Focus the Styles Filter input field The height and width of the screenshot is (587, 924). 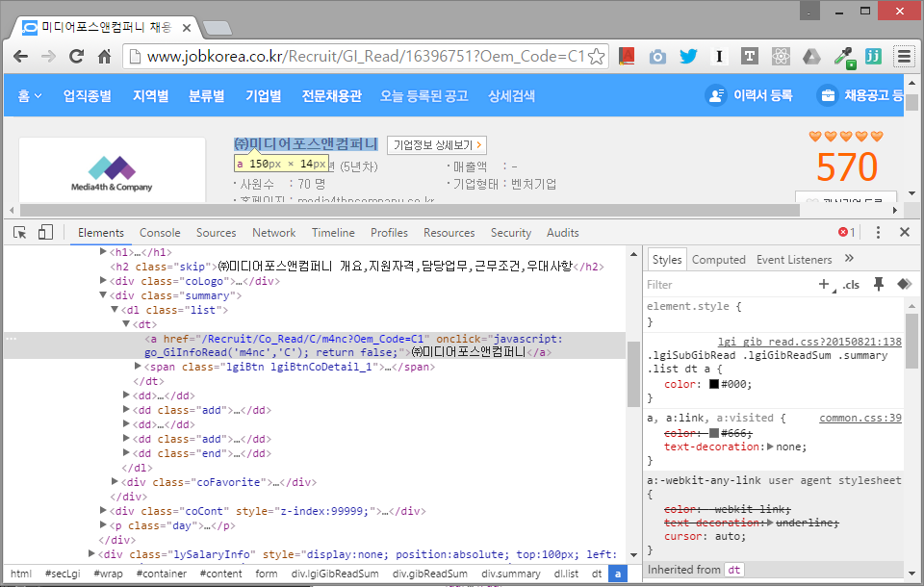coord(729,285)
